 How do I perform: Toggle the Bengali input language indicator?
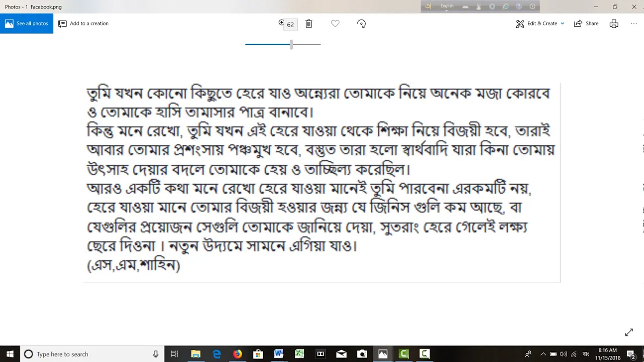(x=586, y=354)
